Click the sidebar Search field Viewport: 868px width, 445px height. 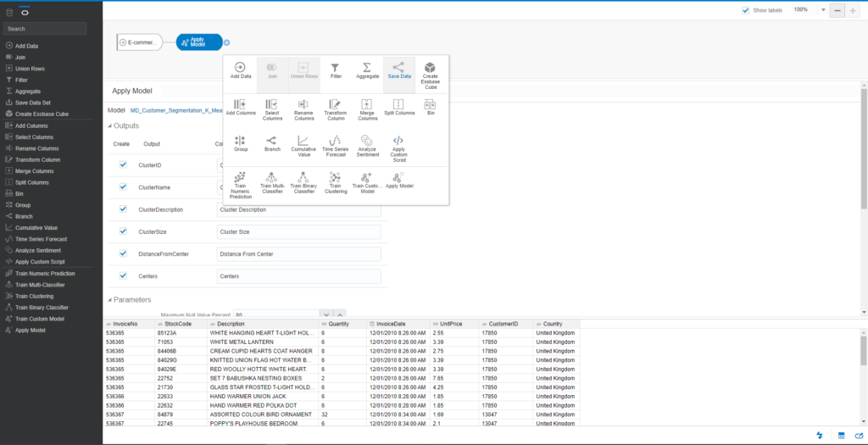pos(45,28)
